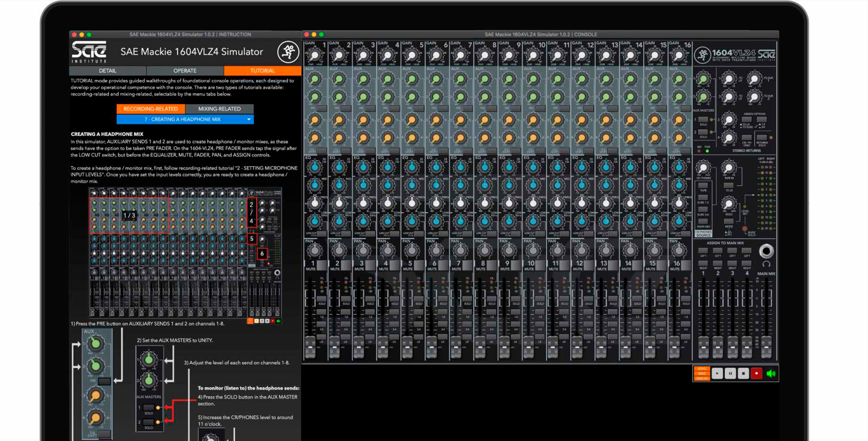868x441 pixels.
Task: Open the '7 - CREATING A HEADPHONE MIX' dropdown
Action: [x=185, y=119]
